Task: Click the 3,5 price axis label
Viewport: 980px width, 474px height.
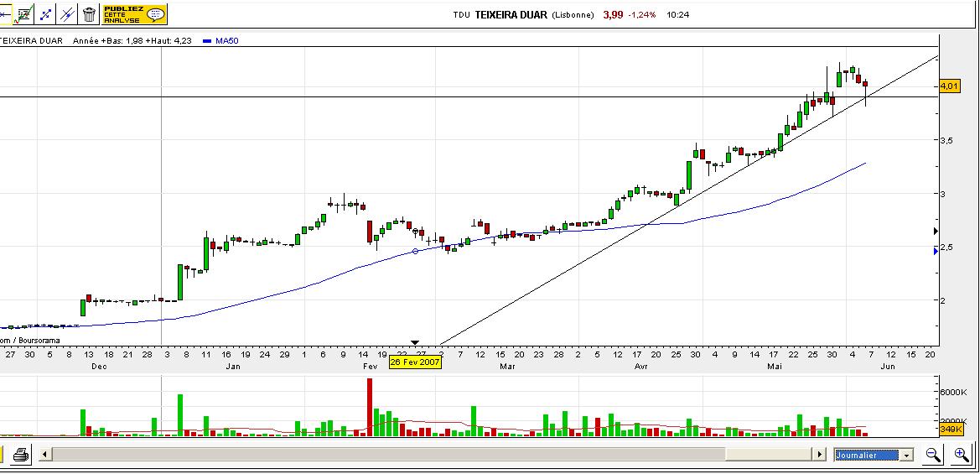Action: click(x=947, y=141)
